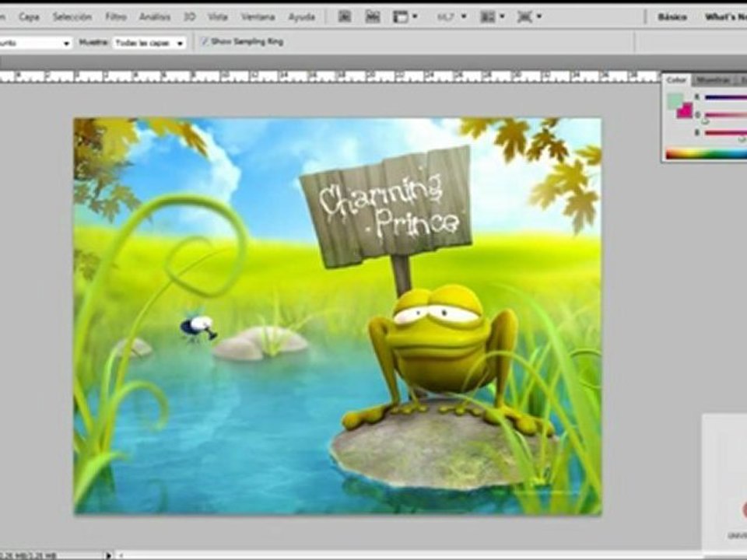Adjust the B color slider
747x560 pixels.
click(725, 133)
